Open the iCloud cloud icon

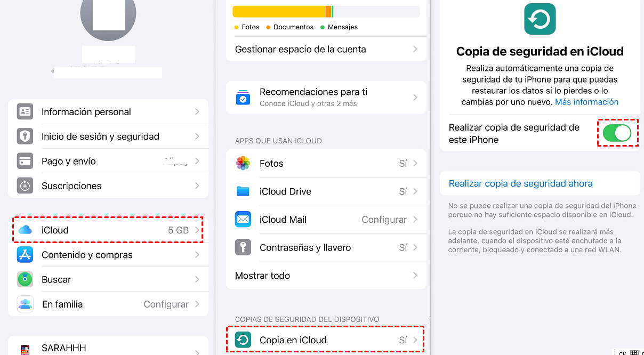25,230
